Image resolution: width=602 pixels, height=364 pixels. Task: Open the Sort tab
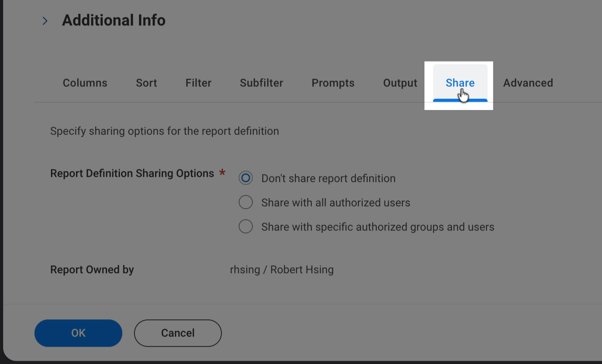coord(147,83)
